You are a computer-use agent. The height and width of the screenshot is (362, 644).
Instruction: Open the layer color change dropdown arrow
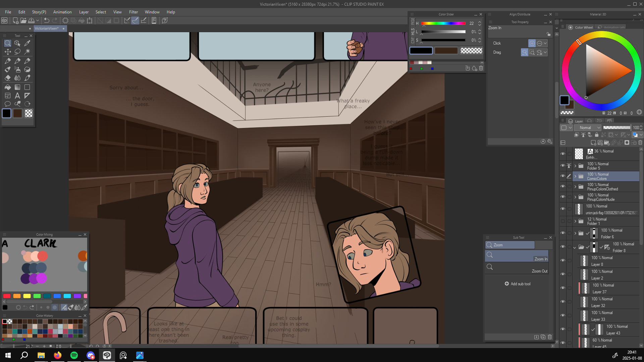pos(641,135)
